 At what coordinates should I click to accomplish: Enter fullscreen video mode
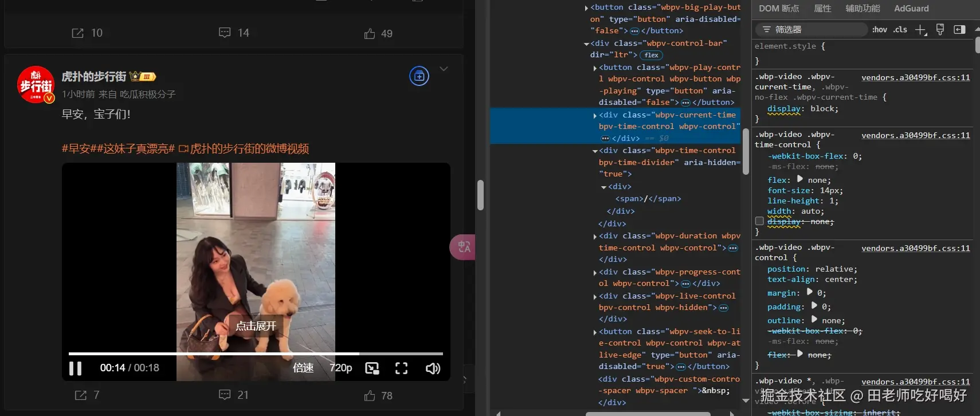click(402, 368)
